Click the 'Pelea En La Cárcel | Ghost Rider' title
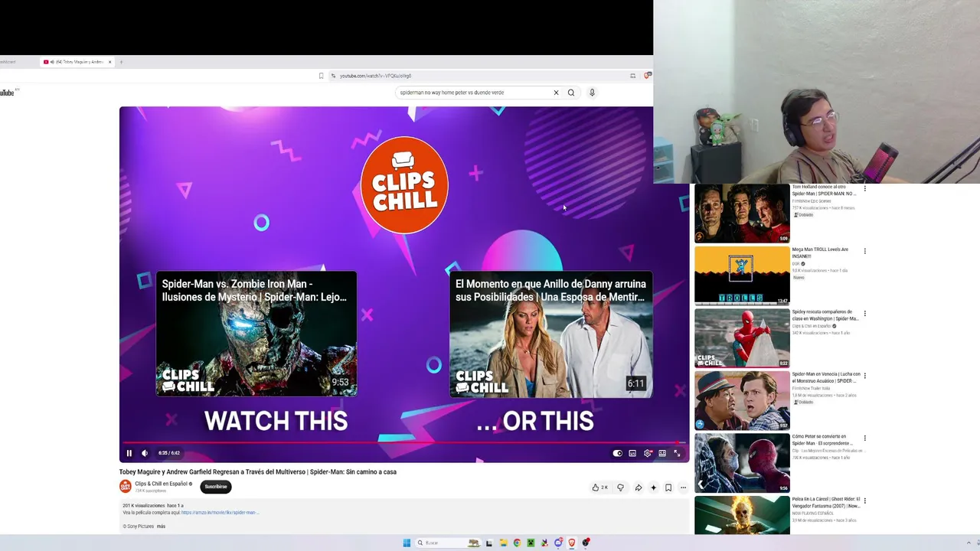 coord(826,502)
